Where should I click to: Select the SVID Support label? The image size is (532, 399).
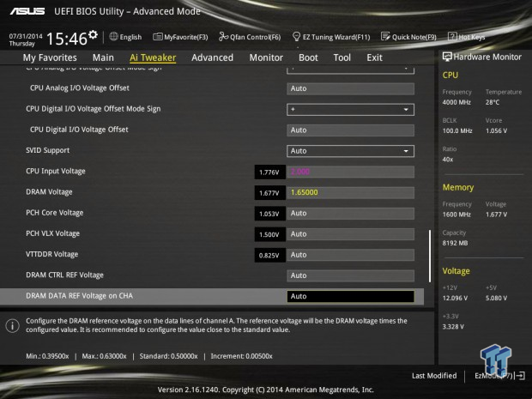tap(47, 150)
